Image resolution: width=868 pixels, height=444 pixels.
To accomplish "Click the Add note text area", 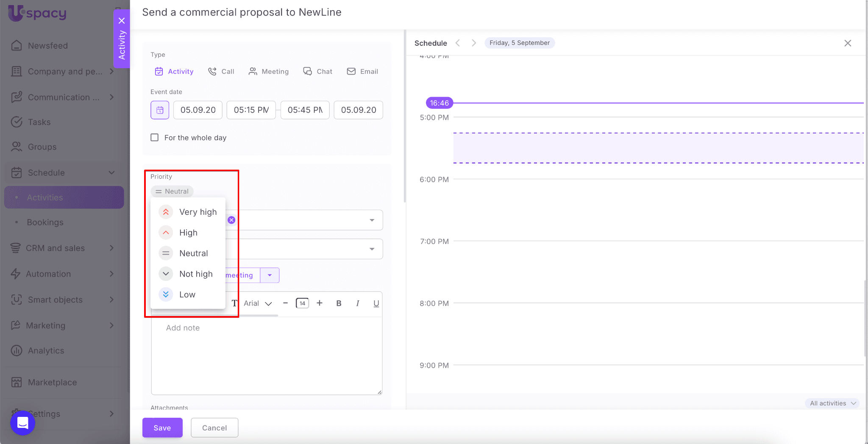I will (267, 356).
